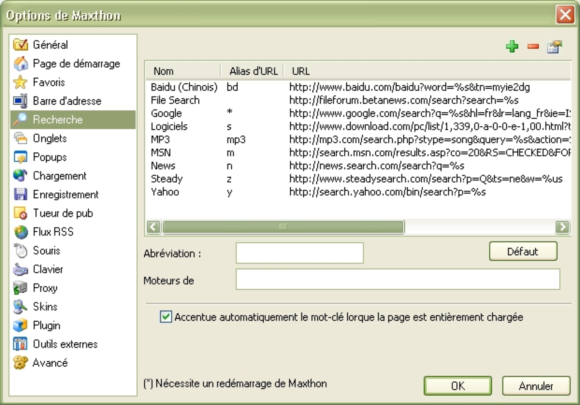Click the Défaut button
Viewport: 580px width, 405px height.
pyautogui.click(x=523, y=252)
